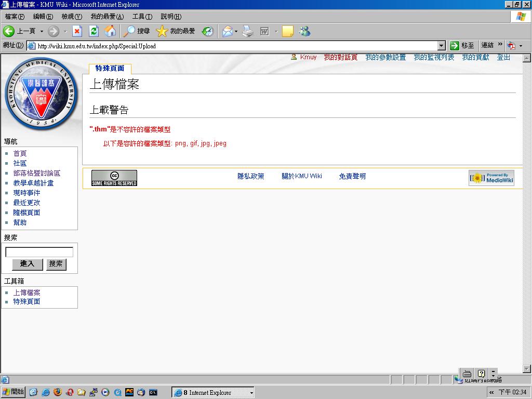Open the 說明(H) Help menu

tap(171, 16)
